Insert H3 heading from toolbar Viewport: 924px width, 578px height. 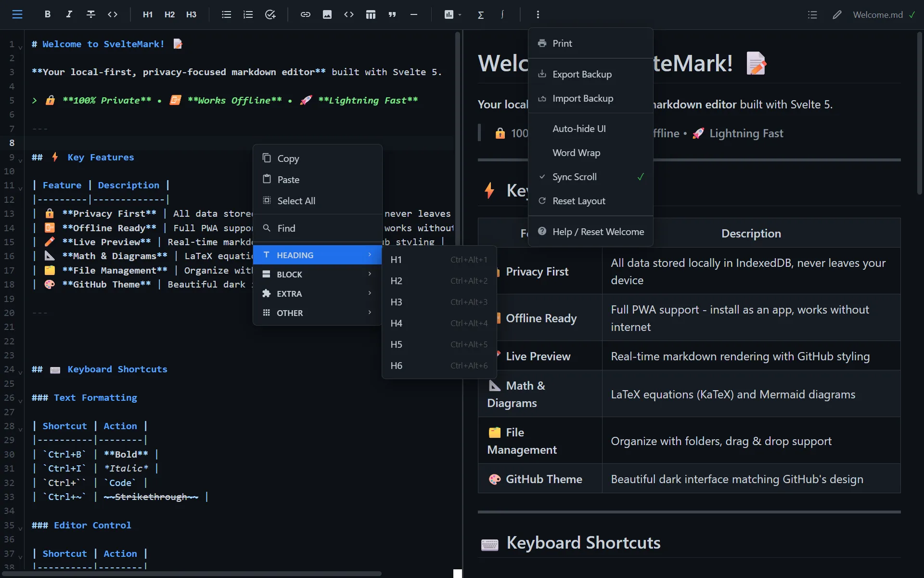pos(191,14)
